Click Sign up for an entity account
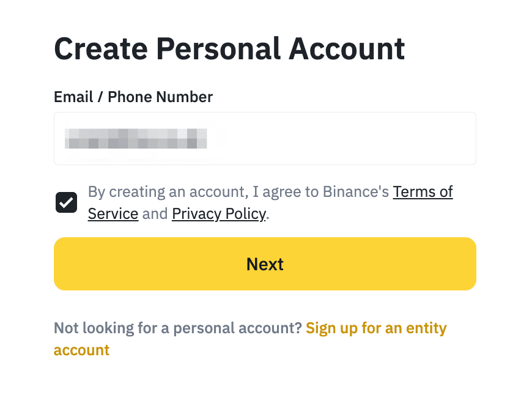 (x=375, y=328)
